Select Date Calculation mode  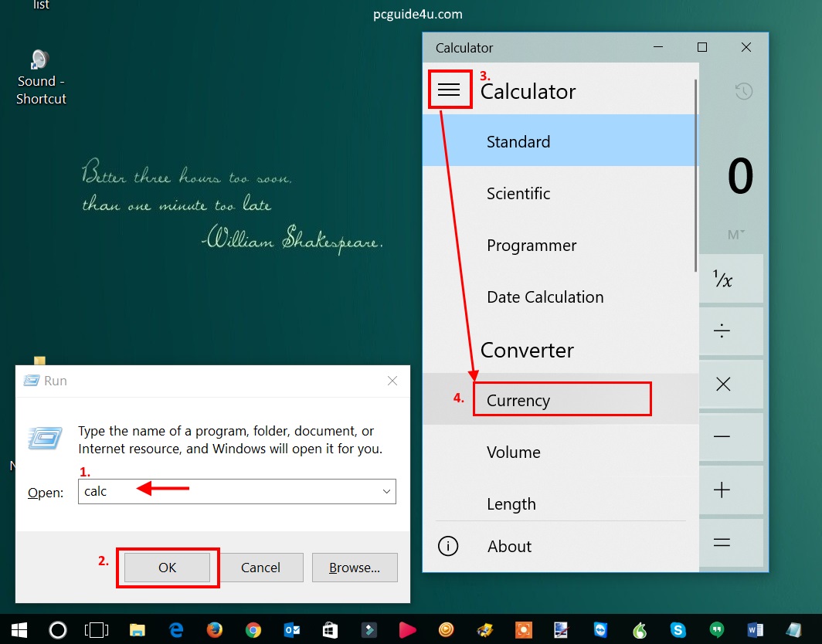click(x=545, y=297)
